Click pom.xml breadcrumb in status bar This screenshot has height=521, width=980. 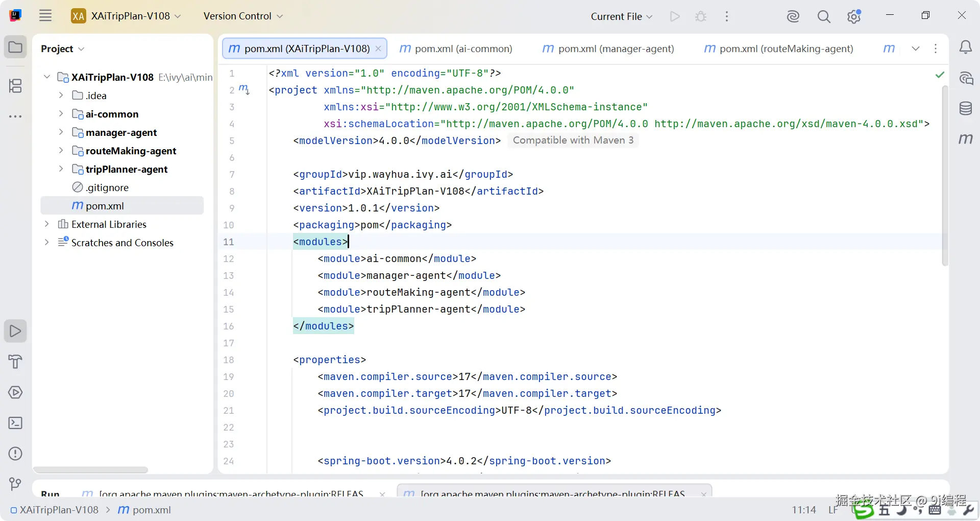[x=144, y=510]
